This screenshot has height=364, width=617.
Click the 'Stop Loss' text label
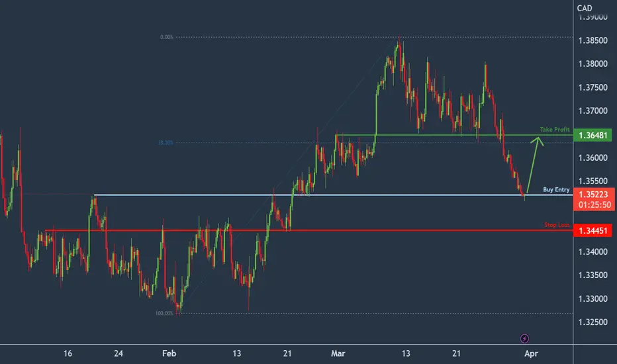(x=557, y=225)
